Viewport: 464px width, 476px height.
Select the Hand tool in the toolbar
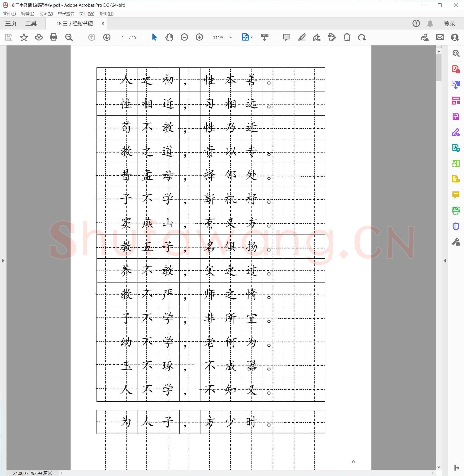(x=169, y=37)
